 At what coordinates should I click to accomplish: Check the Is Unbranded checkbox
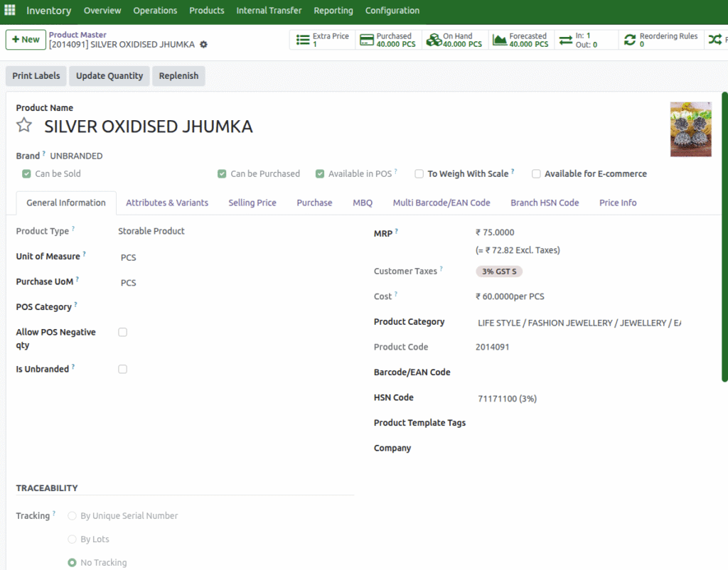point(122,369)
